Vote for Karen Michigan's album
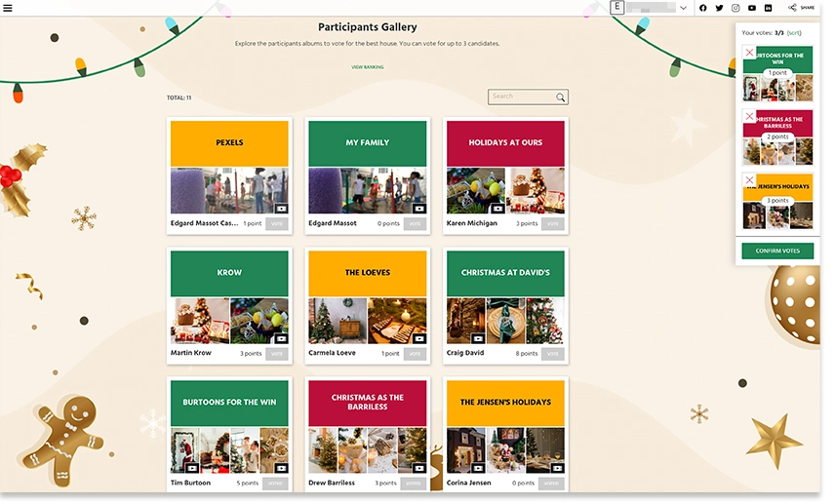Screen dimensions: 835x504 pos(553,223)
